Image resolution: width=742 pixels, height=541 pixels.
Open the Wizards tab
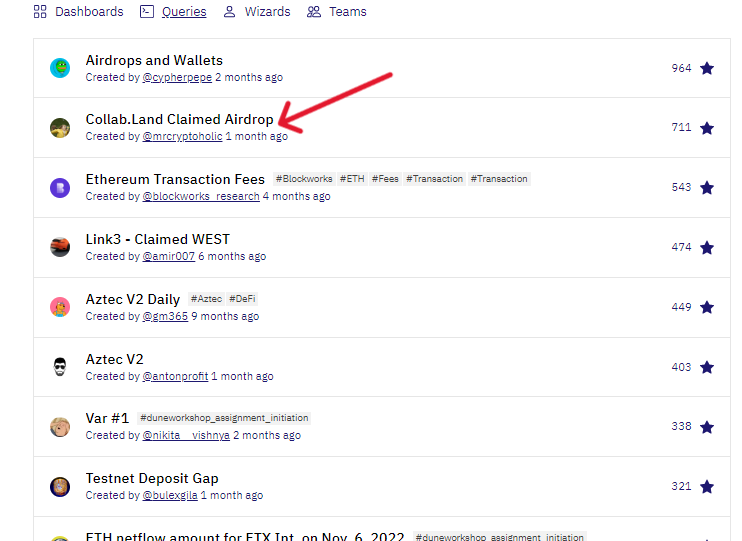(x=257, y=12)
